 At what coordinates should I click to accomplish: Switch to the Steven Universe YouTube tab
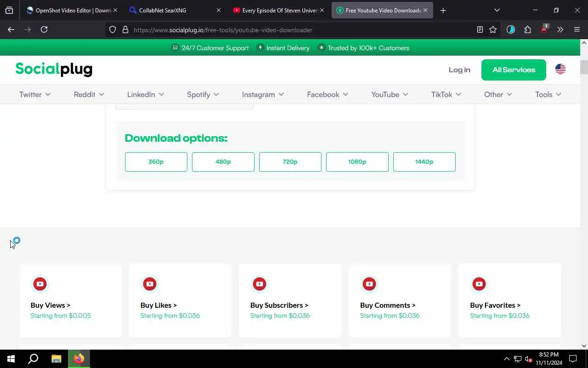coord(278,10)
